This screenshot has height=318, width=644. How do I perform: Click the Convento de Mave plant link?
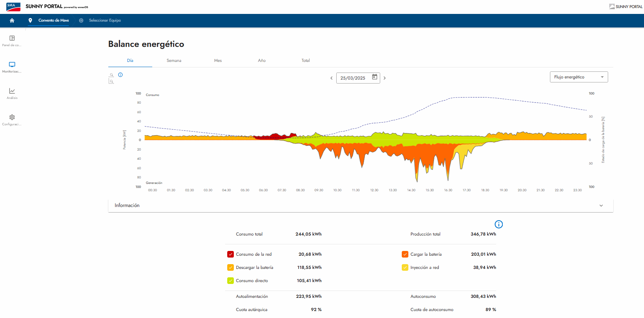(x=53, y=21)
